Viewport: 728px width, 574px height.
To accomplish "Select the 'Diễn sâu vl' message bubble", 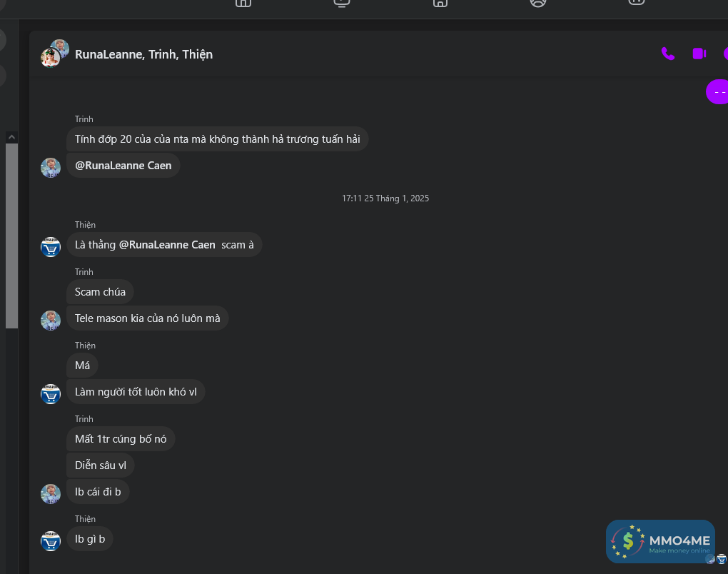I will (x=101, y=465).
